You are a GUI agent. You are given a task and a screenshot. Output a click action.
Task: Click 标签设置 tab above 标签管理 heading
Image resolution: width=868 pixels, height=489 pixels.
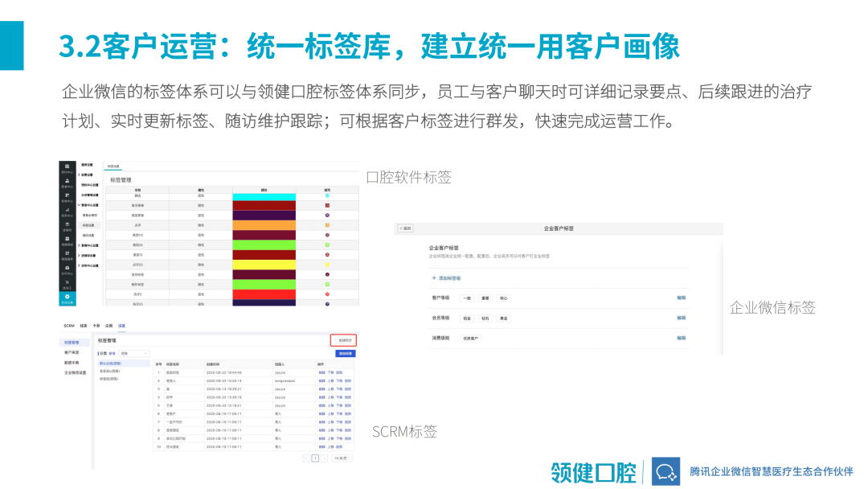pyautogui.click(x=113, y=166)
